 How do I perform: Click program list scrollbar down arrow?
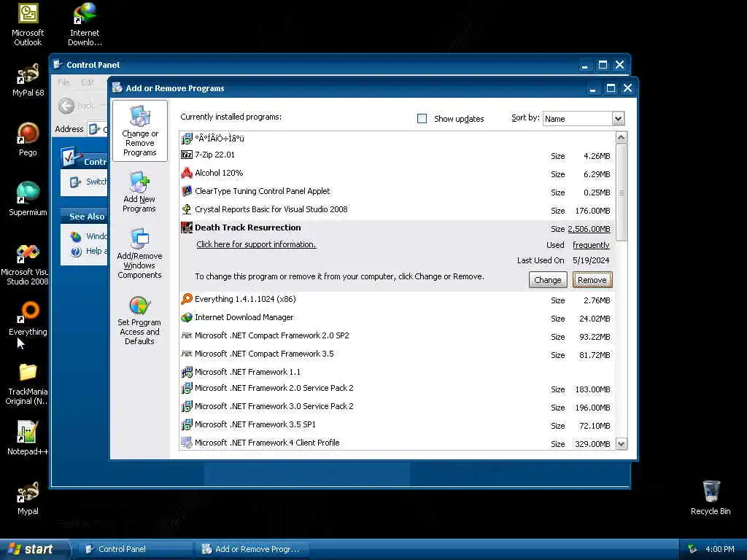coord(622,444)
